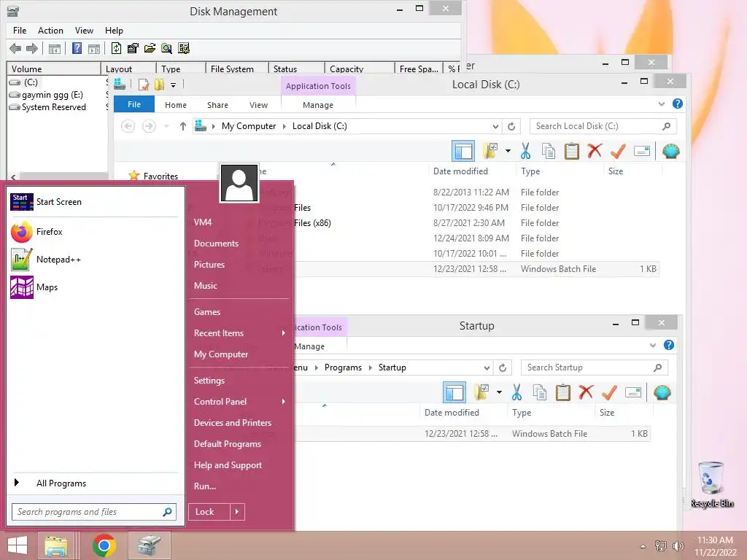Viewport: 747px width, 560px height.
Task: Click Paste clipboard in Local Disk window
Action: [x=572, y=152]
